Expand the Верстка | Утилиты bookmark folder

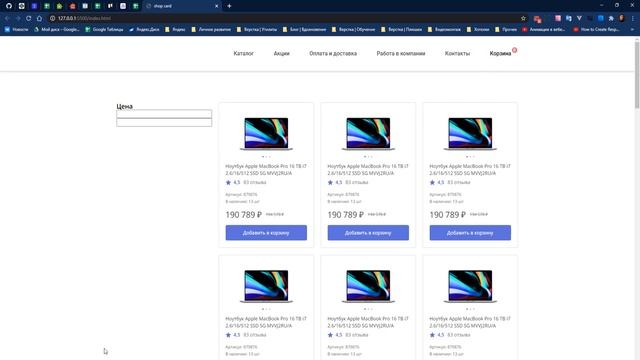(257, 29)
